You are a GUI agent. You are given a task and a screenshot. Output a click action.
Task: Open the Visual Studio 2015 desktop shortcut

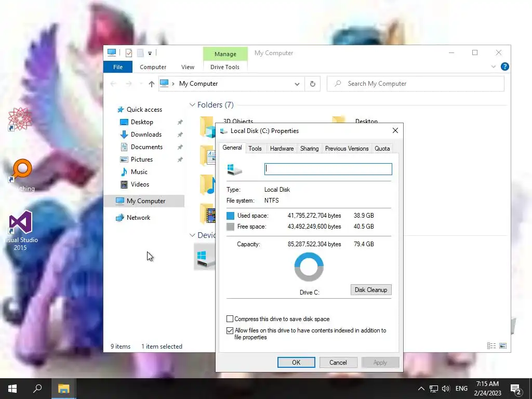tap(20, 231)
